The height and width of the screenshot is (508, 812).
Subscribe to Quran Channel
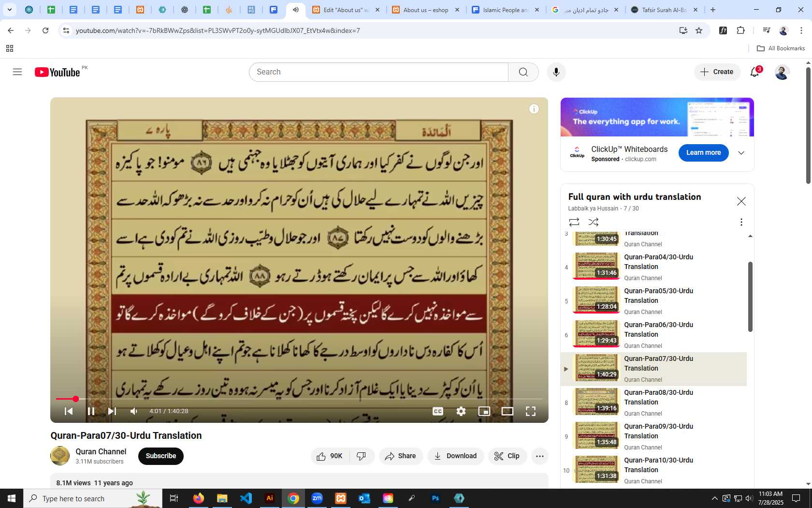click(161, 456)
